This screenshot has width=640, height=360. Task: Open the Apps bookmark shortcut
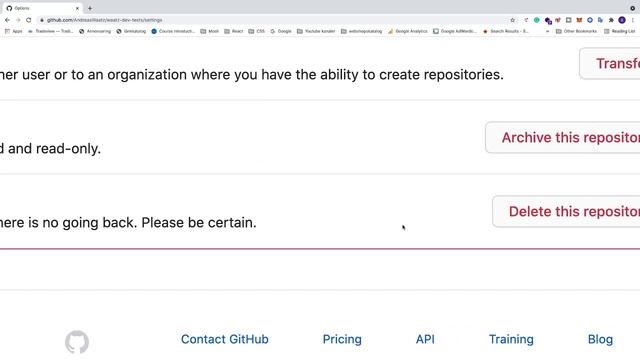pos(13,31)
